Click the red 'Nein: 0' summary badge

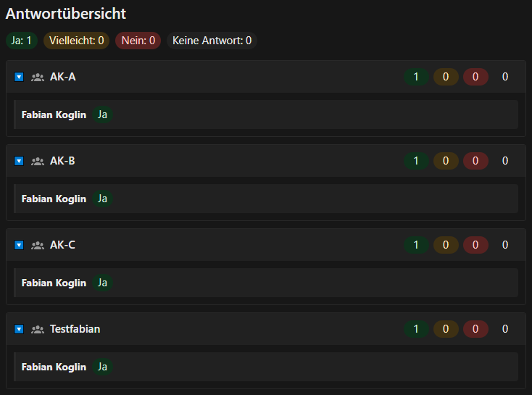point(138,41)
